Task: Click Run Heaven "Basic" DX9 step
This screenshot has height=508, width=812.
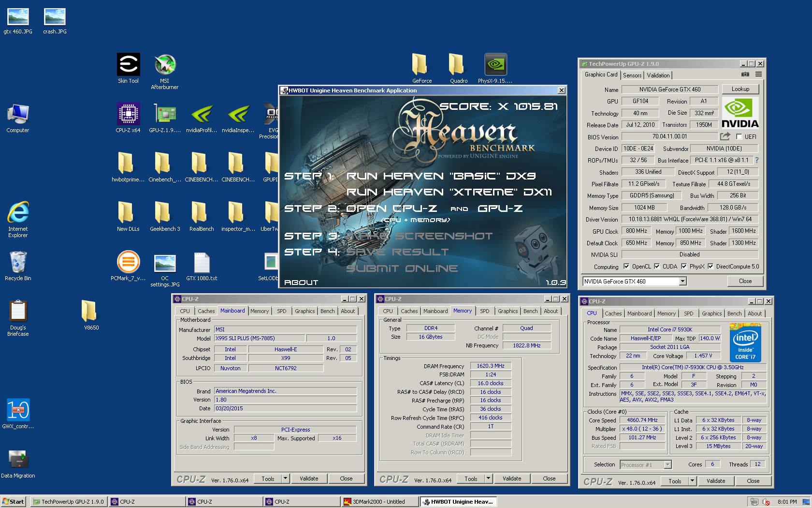Action: coord(441,176)
